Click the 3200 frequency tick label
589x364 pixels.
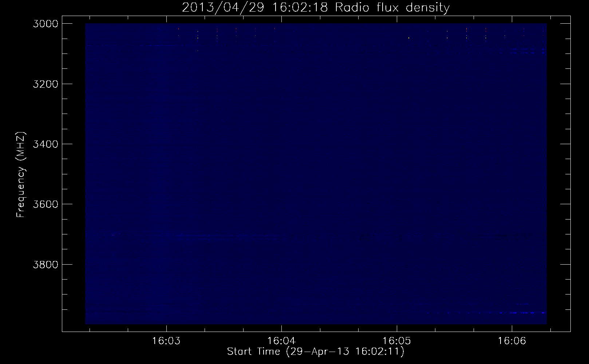(46, 84)
